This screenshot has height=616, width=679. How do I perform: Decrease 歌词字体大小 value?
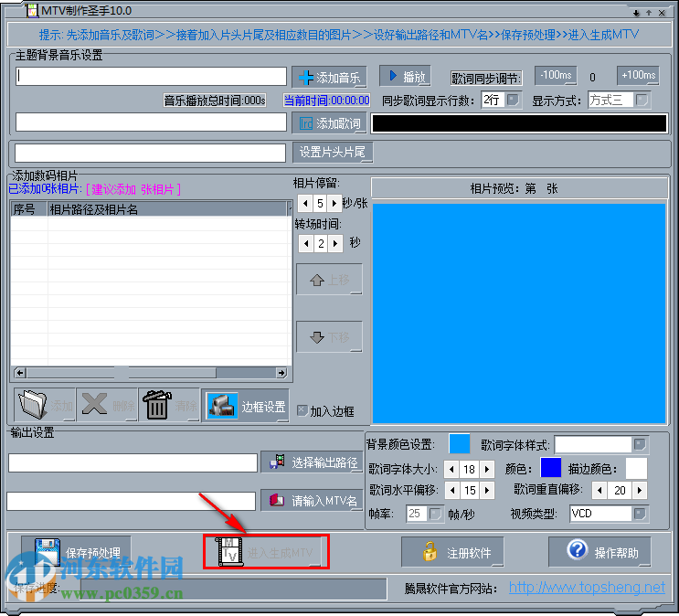[x=451, y=469]
